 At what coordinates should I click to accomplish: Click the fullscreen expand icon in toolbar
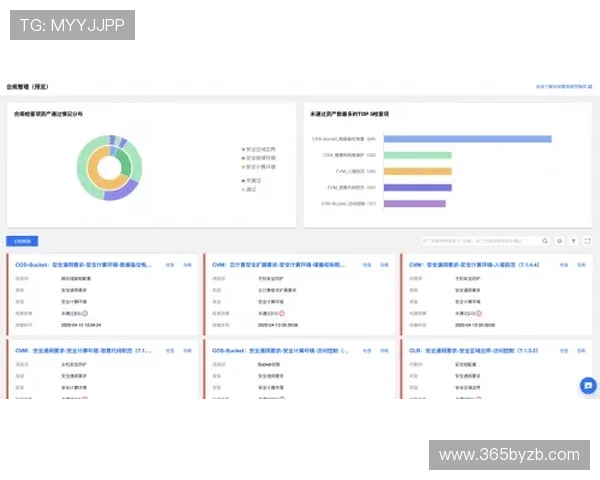586,241
